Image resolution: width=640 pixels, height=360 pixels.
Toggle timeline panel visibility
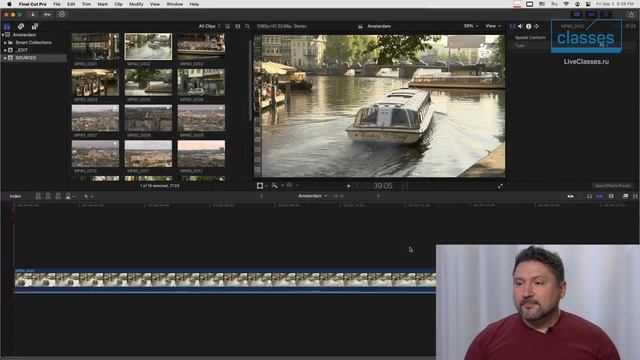coord(591,14)
